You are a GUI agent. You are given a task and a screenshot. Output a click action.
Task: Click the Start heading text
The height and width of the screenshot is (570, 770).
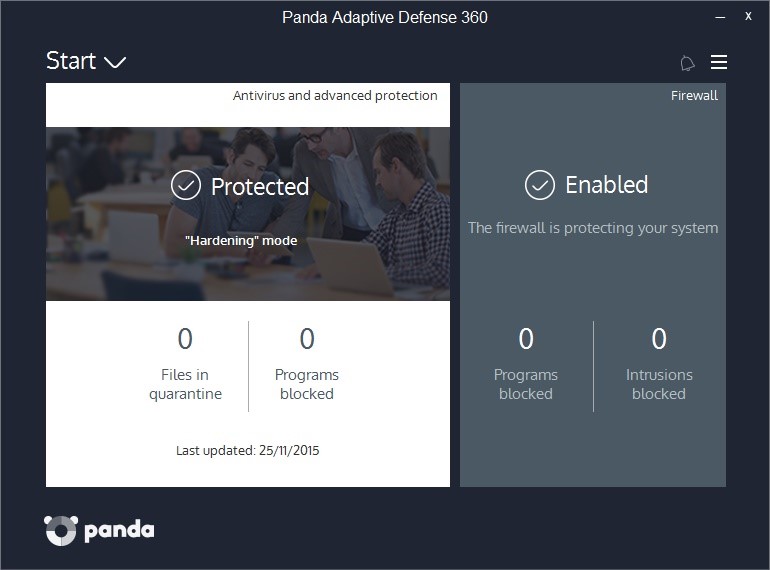point(71,61)
